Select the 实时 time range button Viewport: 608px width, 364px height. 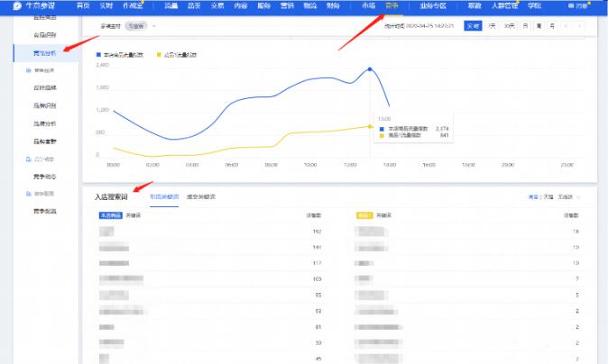click(473, 26)
